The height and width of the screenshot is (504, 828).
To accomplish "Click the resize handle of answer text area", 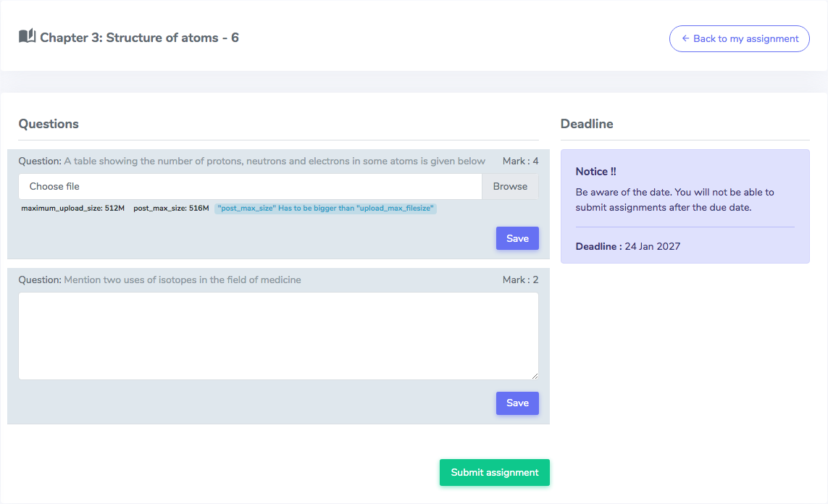I will point(535,376).
